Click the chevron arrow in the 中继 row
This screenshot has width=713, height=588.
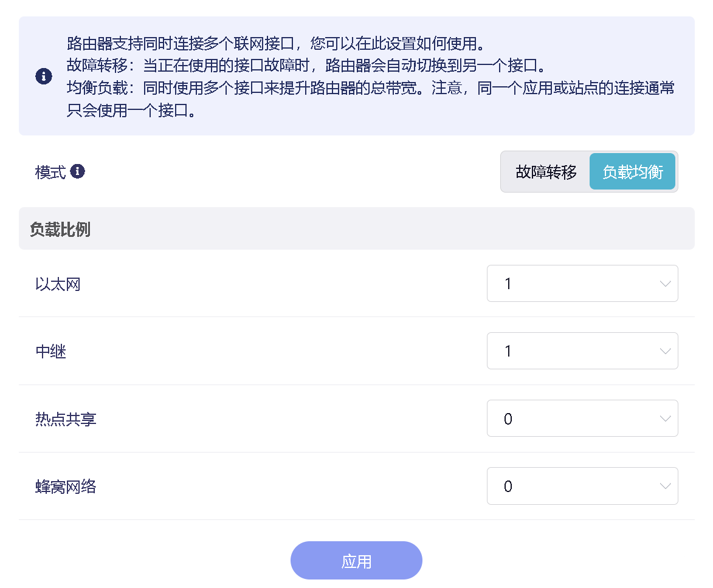(x=665, y=351)
